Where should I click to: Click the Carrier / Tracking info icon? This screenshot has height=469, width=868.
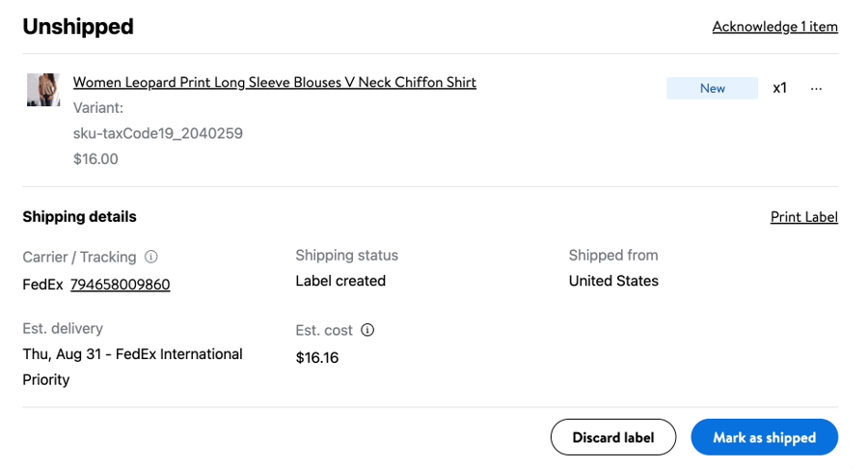pyautogui.click(x=151, y=257)
